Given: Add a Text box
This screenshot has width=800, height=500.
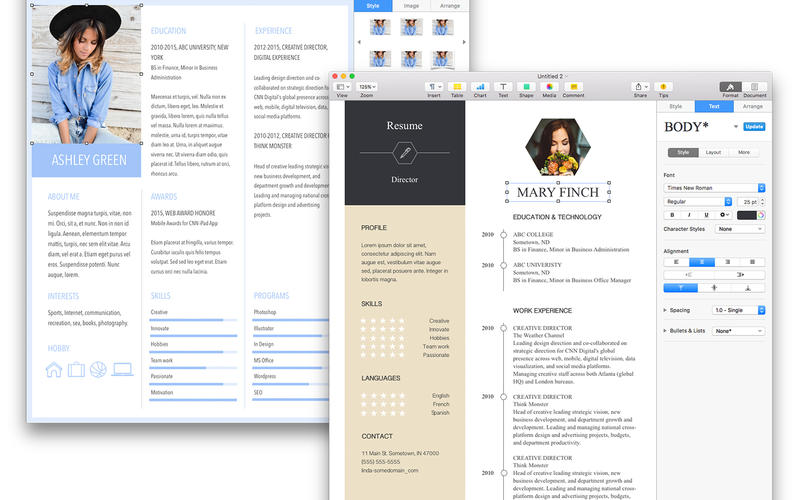Looking at the screenshot, I should coord(503,87).
